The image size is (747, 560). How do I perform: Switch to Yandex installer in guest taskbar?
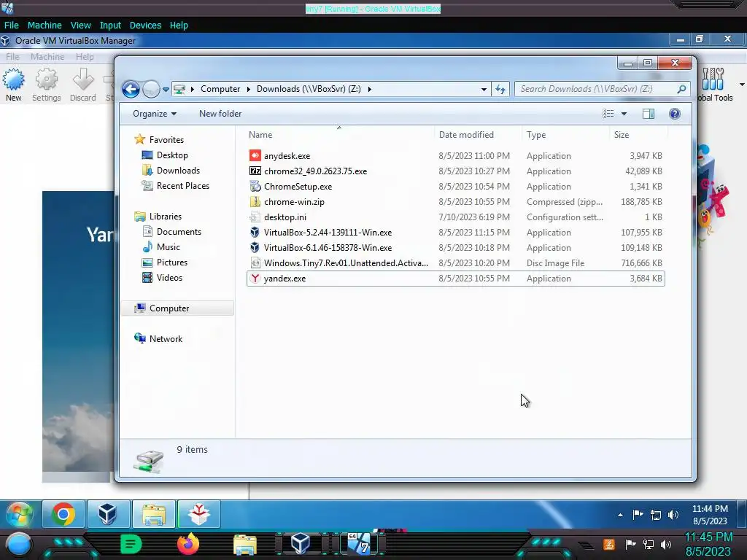click(x=198, y=514)
